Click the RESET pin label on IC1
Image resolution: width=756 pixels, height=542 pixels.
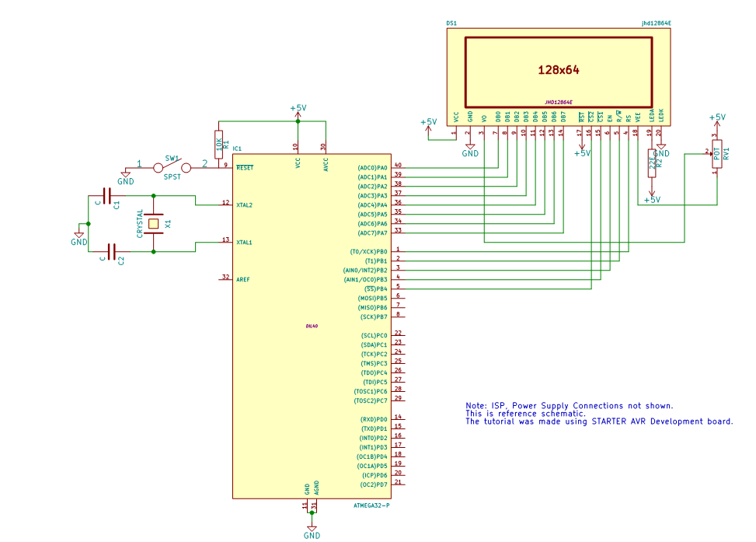point(245,167)
